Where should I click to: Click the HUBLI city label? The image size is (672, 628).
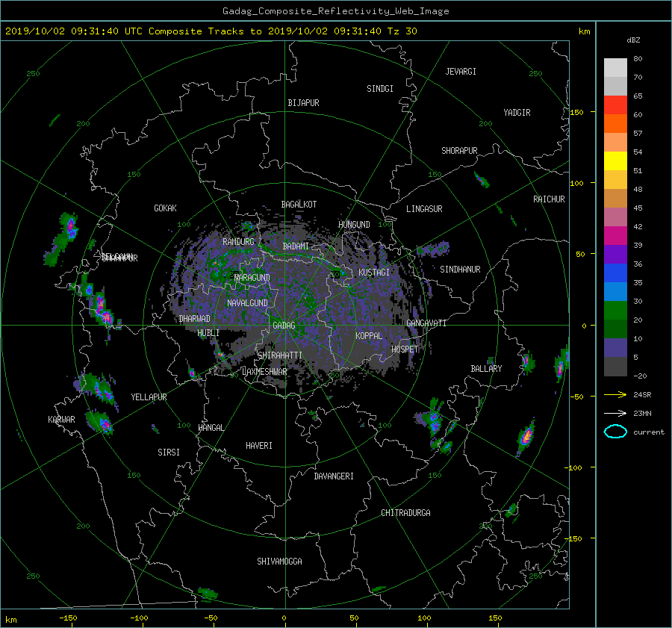point(208,333)
